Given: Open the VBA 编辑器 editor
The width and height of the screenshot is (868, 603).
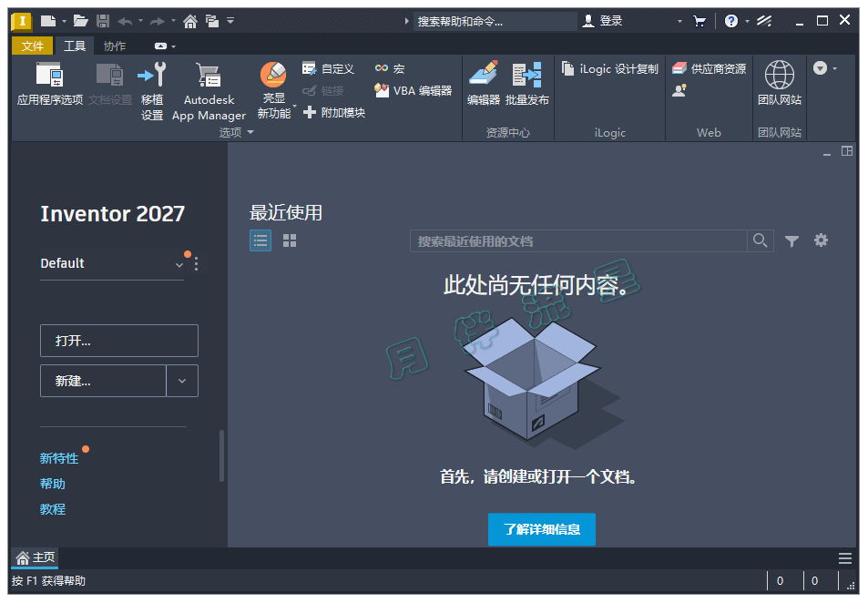Looking at the screenshot, I should coord(413,90).
